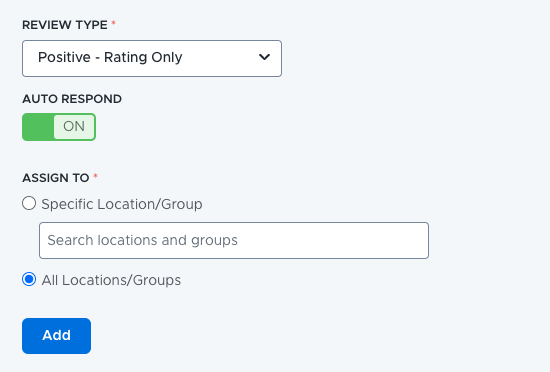Click the Add button
The width and height of the screenshot is (550, 372).
(56, 336)
